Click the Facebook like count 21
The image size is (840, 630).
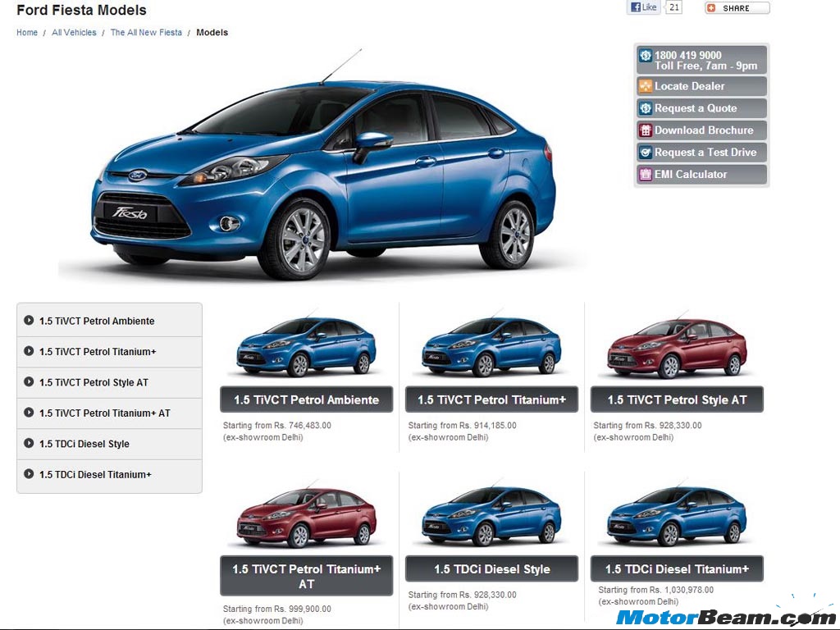[x=674, y=7]
